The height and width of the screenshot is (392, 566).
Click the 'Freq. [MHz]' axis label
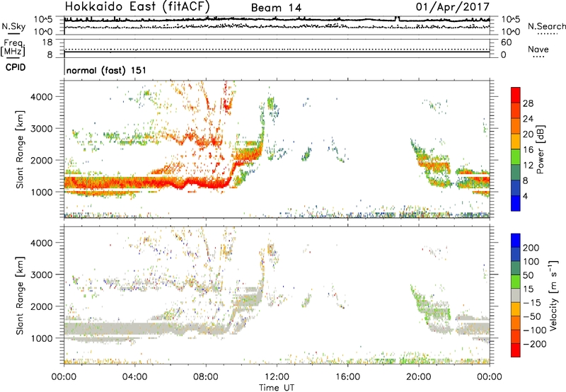click(13, 47)
